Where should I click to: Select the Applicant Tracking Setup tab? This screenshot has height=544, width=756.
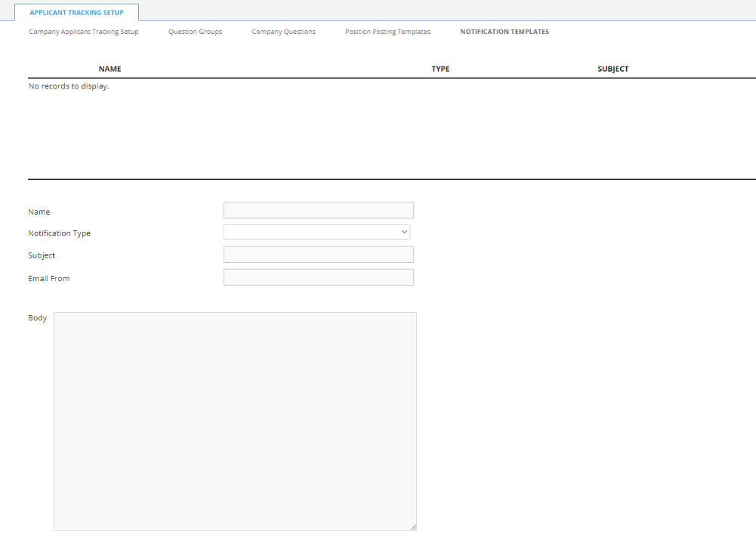pos(77,13)
